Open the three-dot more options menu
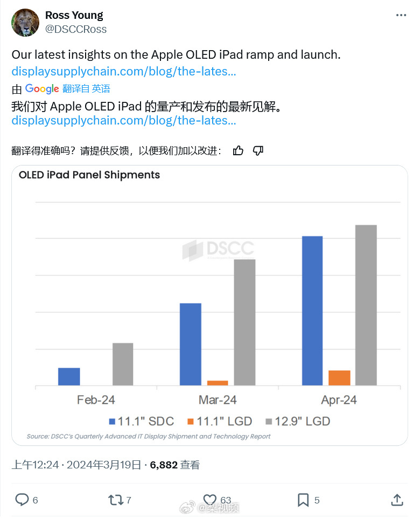 coord(401,15)
